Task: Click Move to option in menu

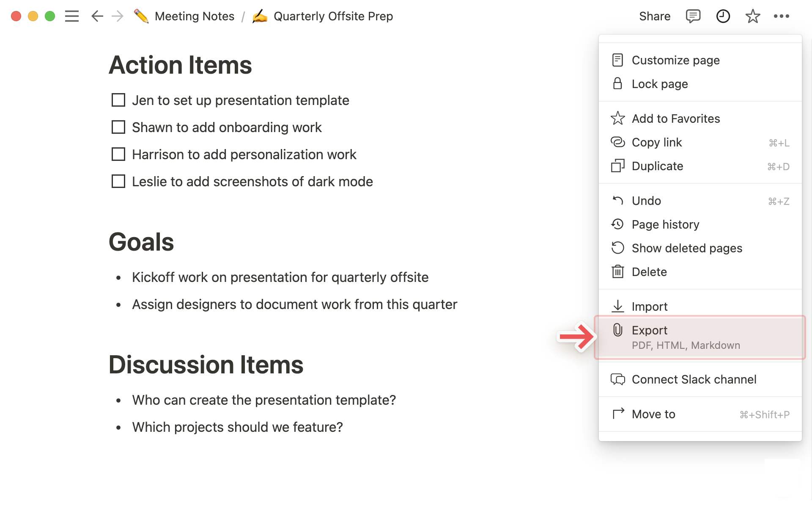Action: pos(653,414)
